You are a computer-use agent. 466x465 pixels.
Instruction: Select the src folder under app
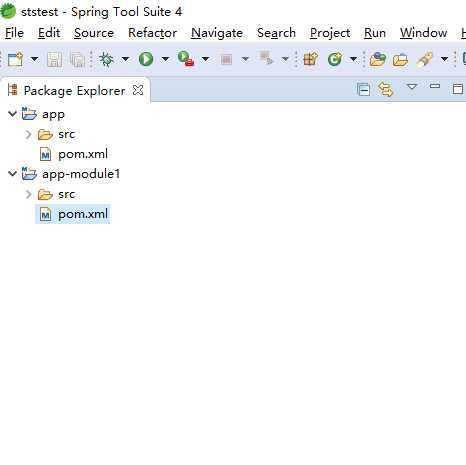coord(66,134)
